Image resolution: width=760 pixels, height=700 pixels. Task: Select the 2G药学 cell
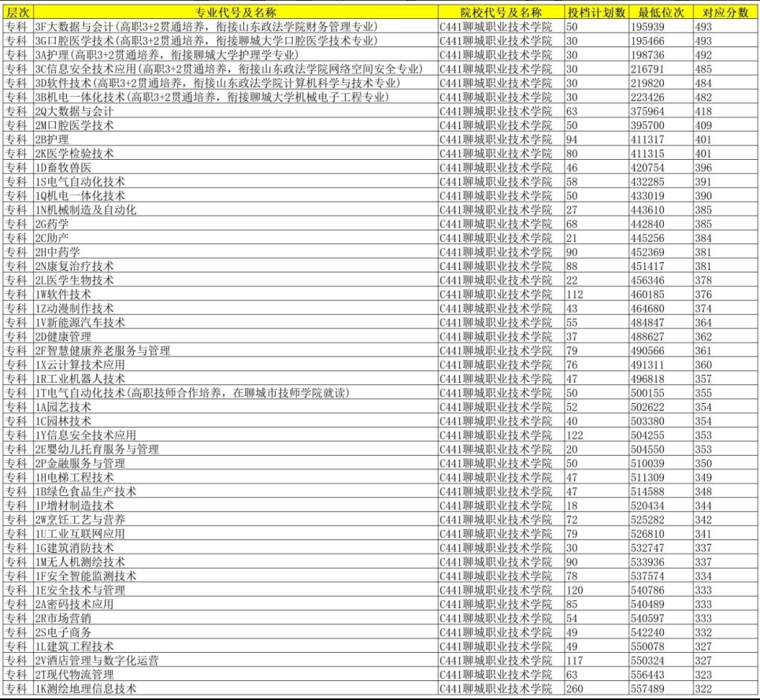pos(235,224)
